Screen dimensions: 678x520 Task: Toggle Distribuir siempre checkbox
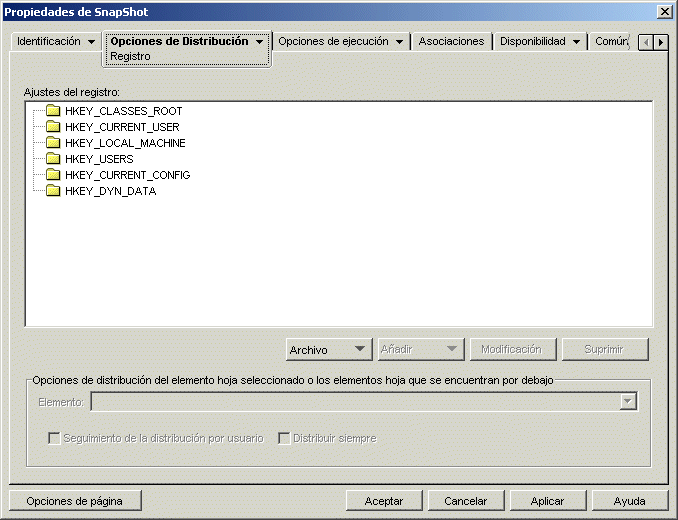[284, 438]
